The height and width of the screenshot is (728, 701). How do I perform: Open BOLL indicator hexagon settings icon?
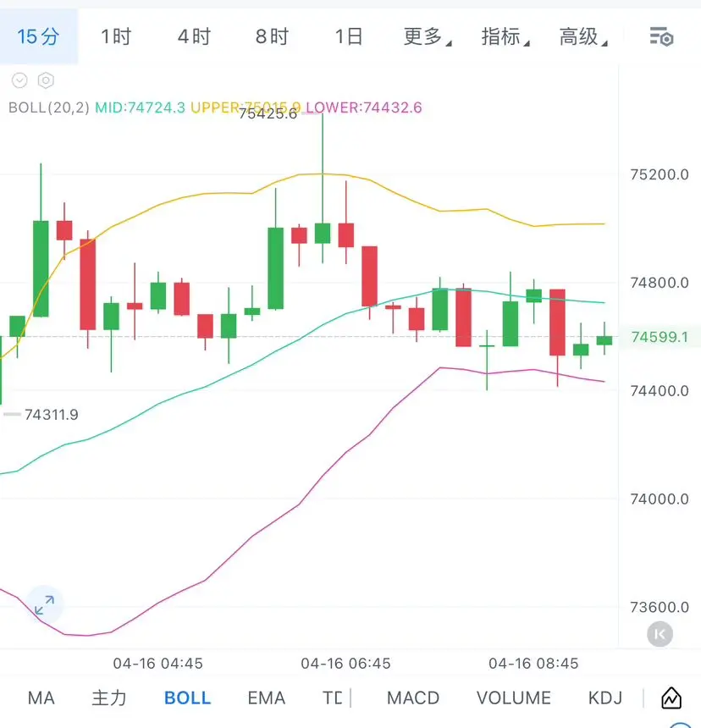point(46,80)
